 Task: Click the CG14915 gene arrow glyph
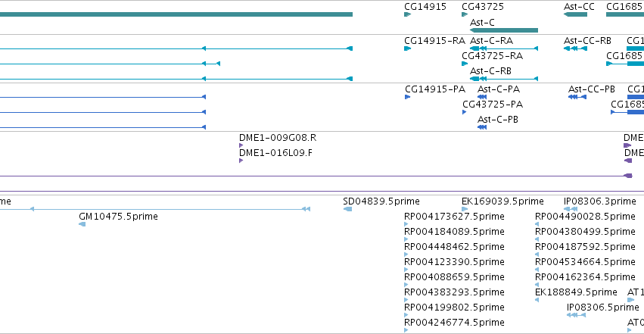407,14
